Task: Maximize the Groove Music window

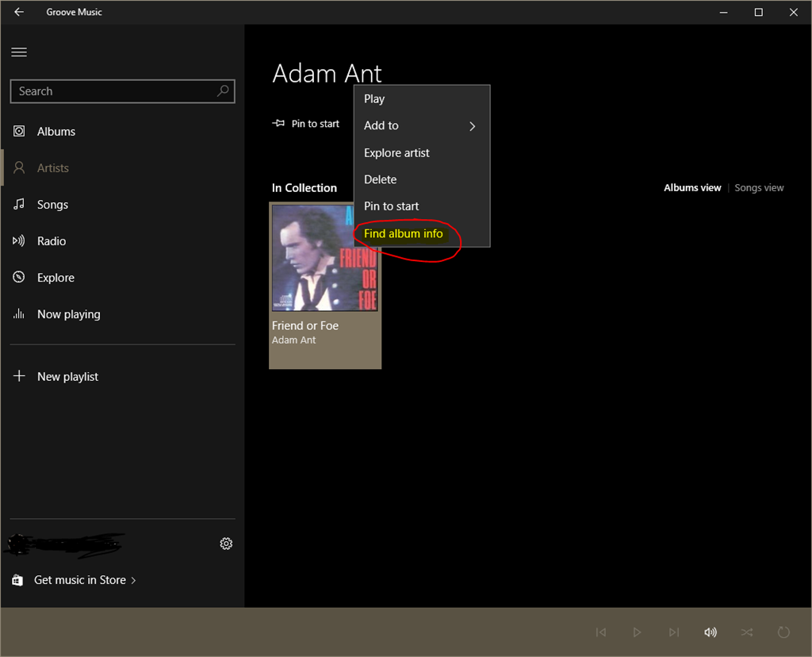Action: point(758,12)
